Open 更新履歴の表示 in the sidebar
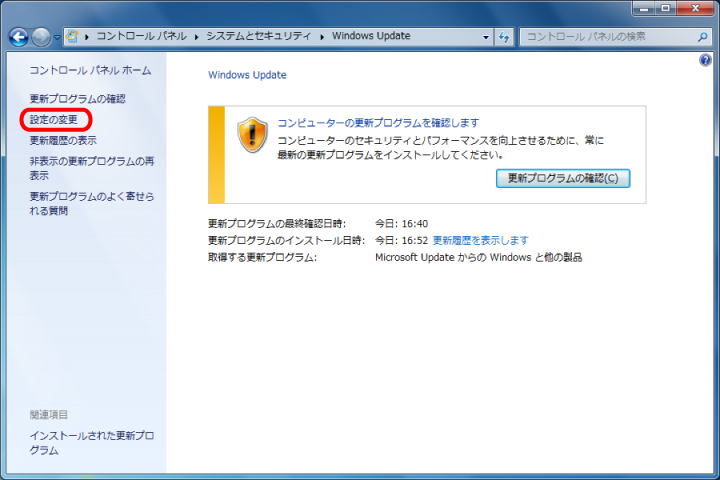The image size is (720, 480). pyautogui.click(x=63, y=141)
